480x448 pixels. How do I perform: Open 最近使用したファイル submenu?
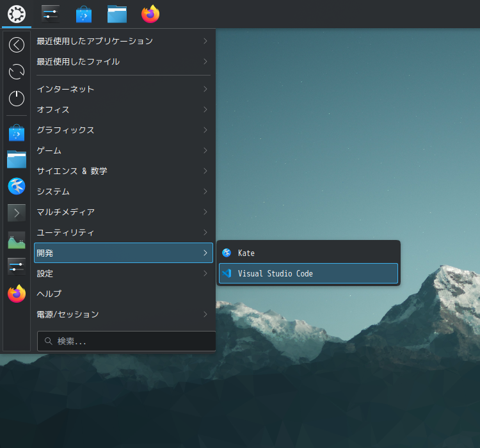click(x=123, y=61)
